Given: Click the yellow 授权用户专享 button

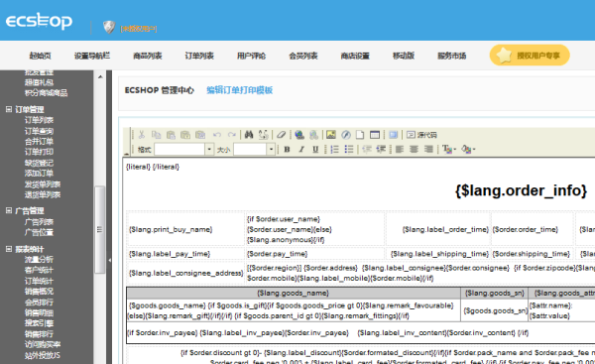Looking at the screenshot, I should coord(530,56).
